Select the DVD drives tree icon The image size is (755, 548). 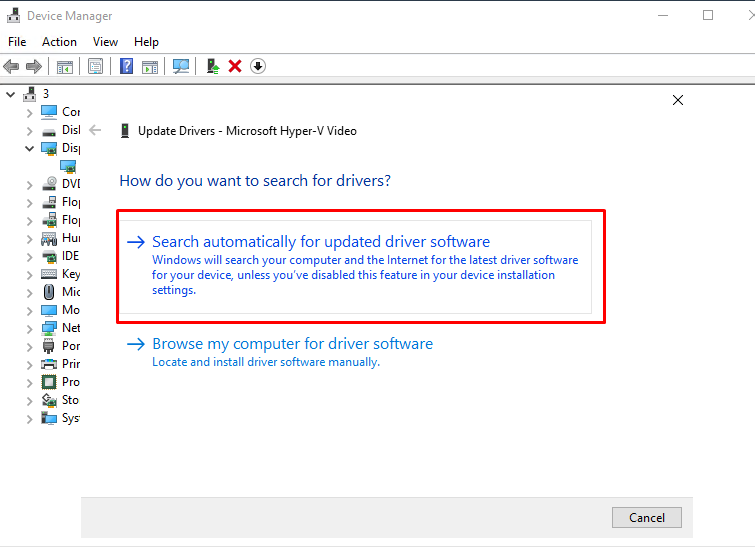pyautogui.click(x=49, y=183)
